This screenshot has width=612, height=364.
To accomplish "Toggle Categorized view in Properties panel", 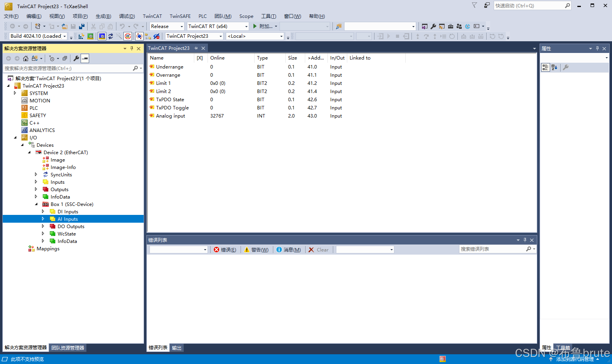I will pos(545,67).
